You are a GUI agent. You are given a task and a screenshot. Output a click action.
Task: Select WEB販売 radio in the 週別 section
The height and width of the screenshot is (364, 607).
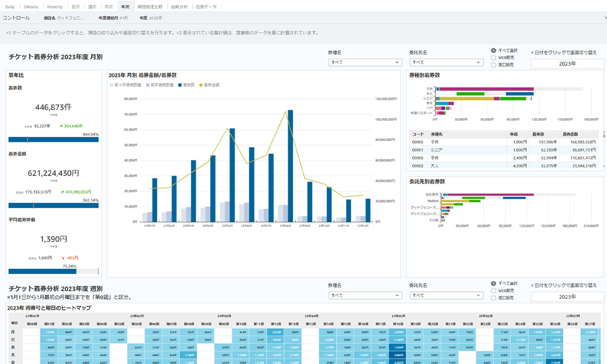click(x=493, y=291)
